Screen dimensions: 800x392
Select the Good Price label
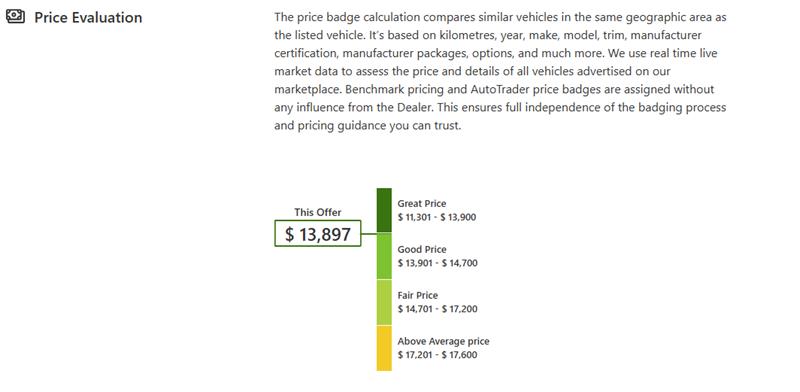422,250
